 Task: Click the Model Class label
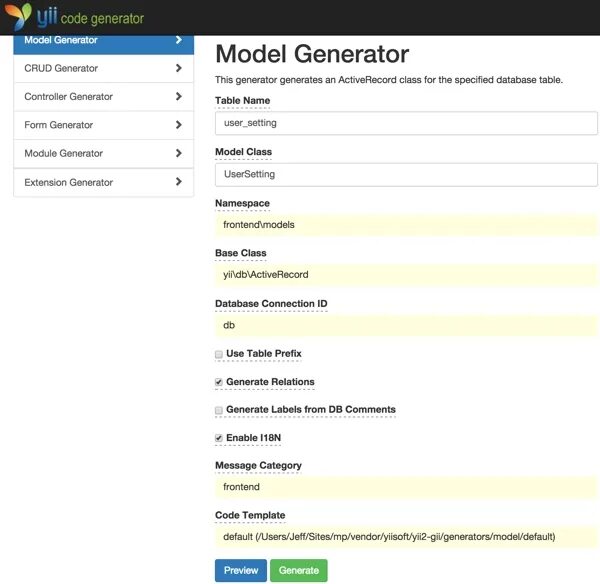pos(243,152)
